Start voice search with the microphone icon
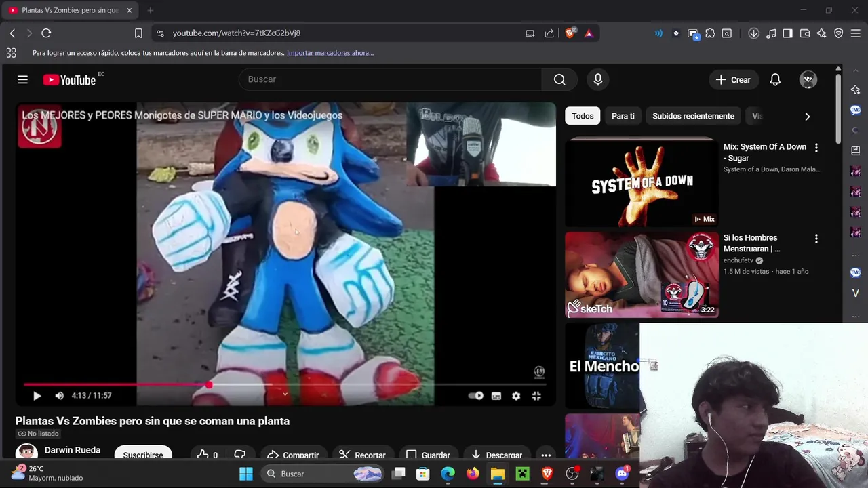Image resolution: width=868 pixels, height=488 pixels. [597, 79]
